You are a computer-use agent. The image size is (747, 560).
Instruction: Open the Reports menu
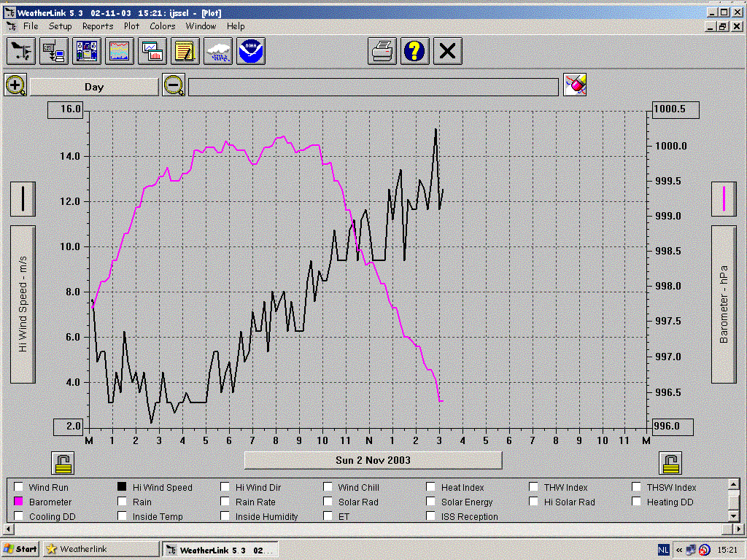pyautogui.click(x=98, y=26)
